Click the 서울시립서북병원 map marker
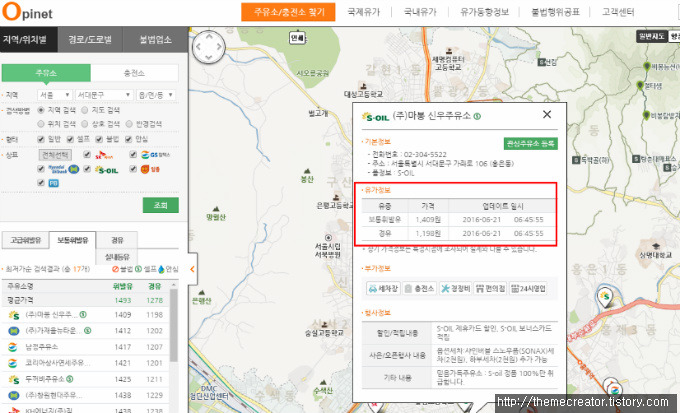This screenshot has width=680, height=413. coord(328,237)
